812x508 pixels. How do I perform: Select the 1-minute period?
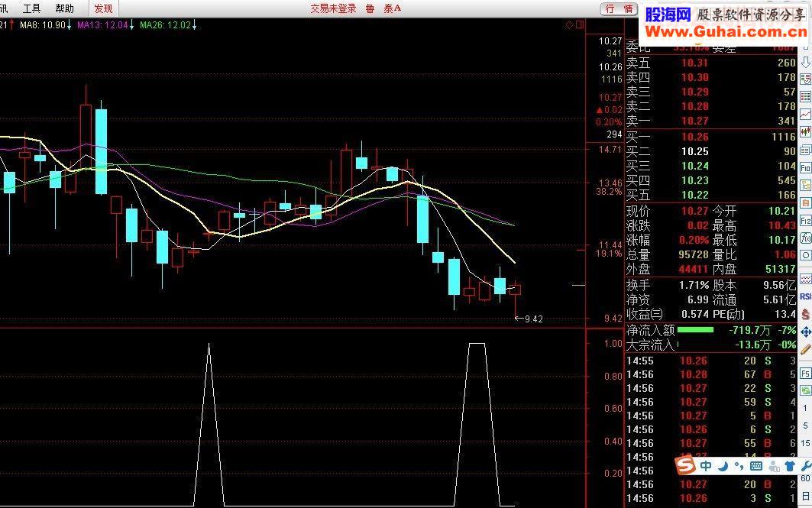(805, 409)
